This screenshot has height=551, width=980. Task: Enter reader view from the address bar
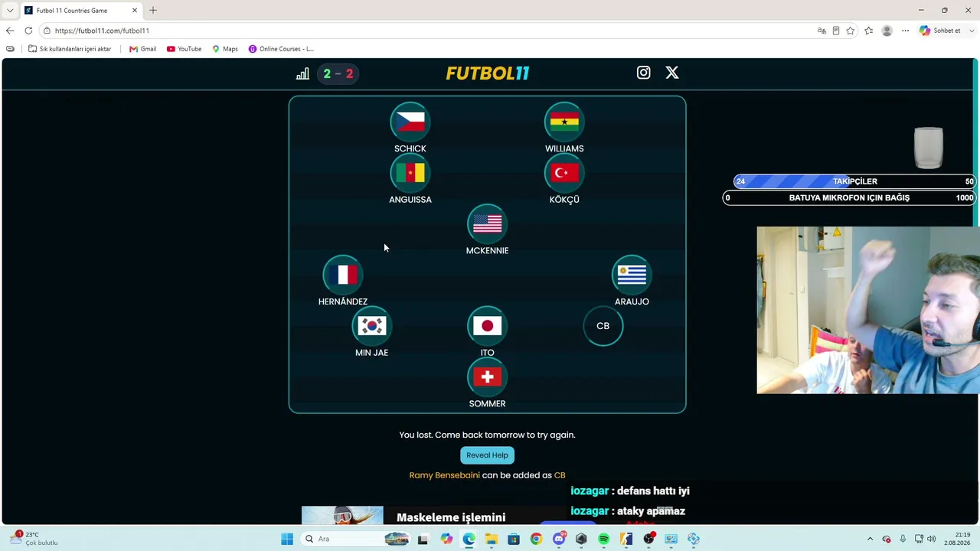(x=836, y=31)
